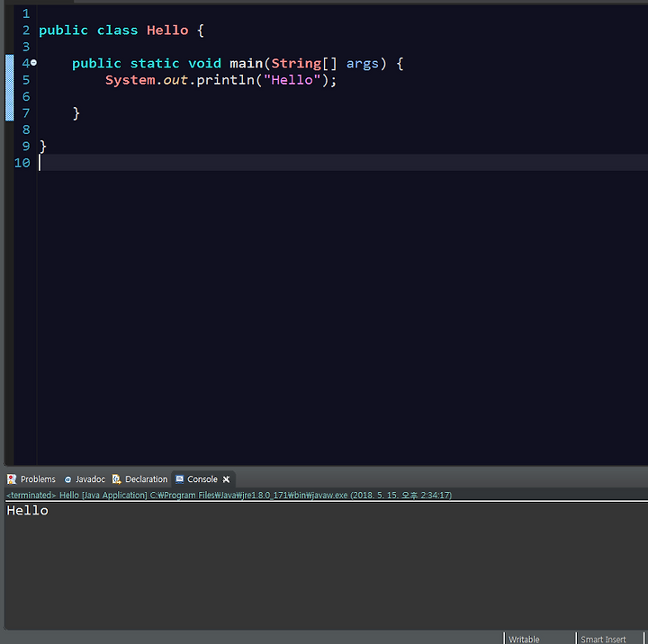Click the closing brace on line 7
The width and height of the screenshot is (648, 644).
click(76, 113)
